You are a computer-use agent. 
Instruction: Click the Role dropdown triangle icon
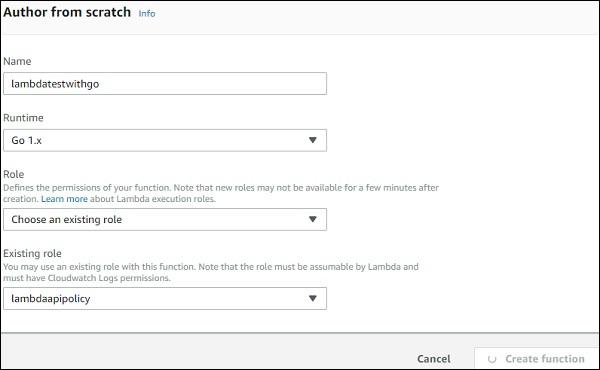point(313,219)
